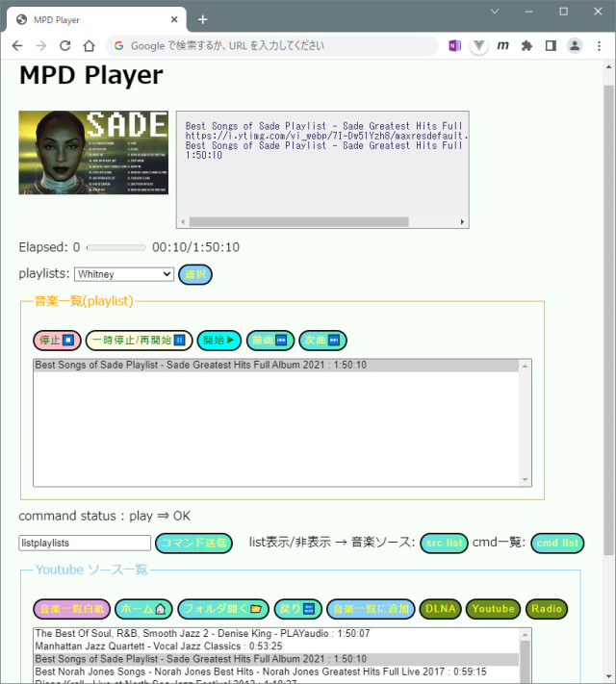Viewport: 616px width, 684px height.
Task: Click playlist listbox scroll-up arrow
Action: click(526, 366)
